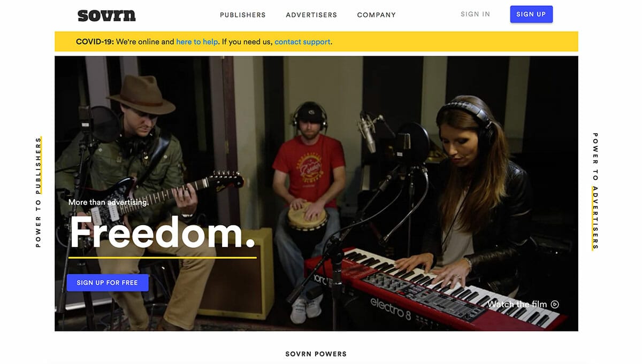
Task: Open the Company menu
Action: [x=377, y=15]
